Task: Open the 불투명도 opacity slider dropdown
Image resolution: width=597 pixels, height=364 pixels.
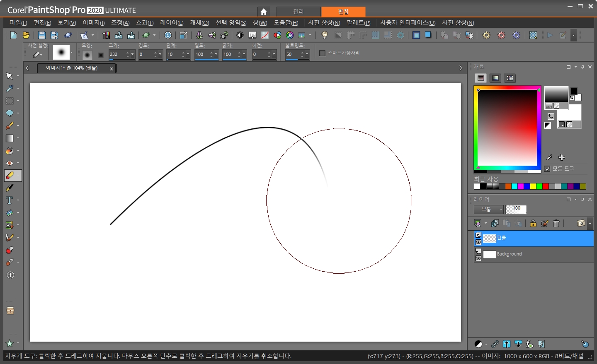Action: tap(307, 55)
